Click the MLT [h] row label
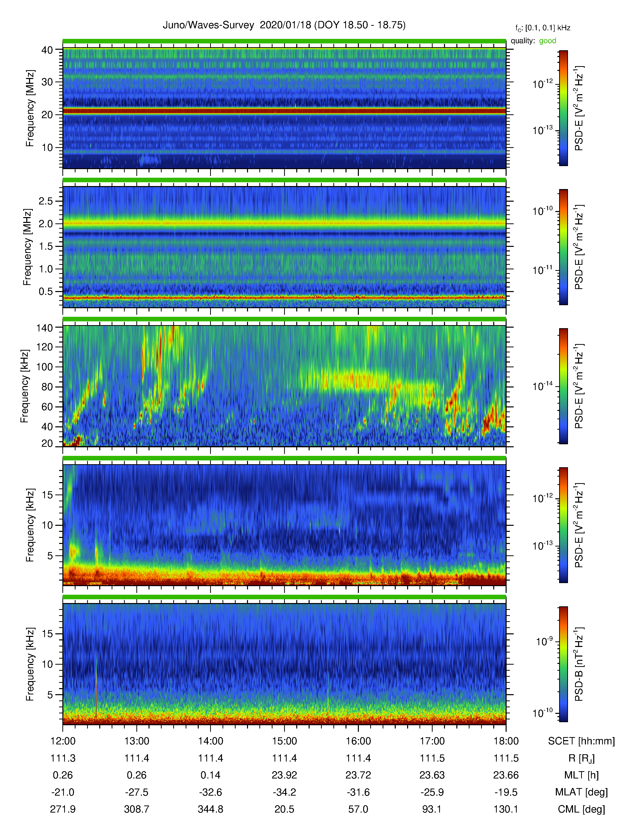 [581, 775]
